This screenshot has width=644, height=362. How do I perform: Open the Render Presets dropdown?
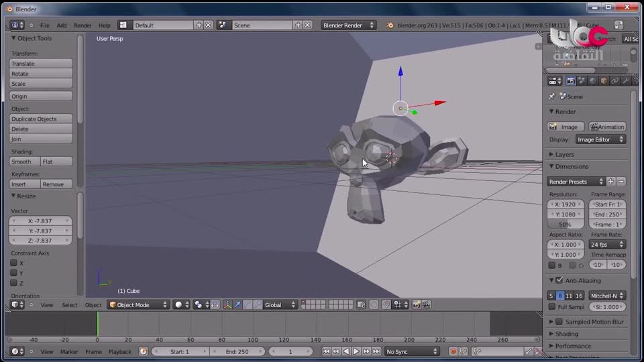point(576,182)
